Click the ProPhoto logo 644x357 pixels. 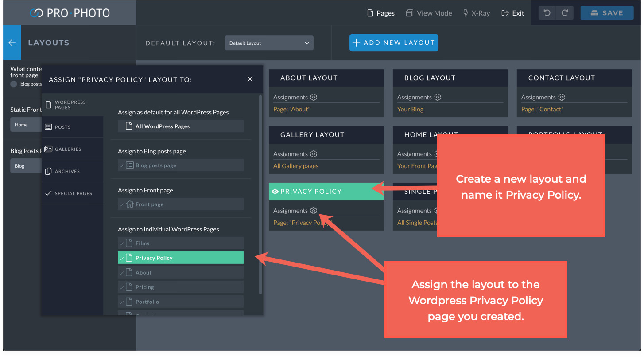tap(70, 13)
